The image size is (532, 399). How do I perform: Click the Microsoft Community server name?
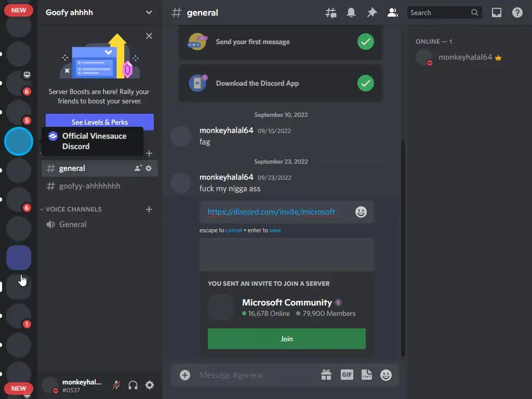point(287,302)
